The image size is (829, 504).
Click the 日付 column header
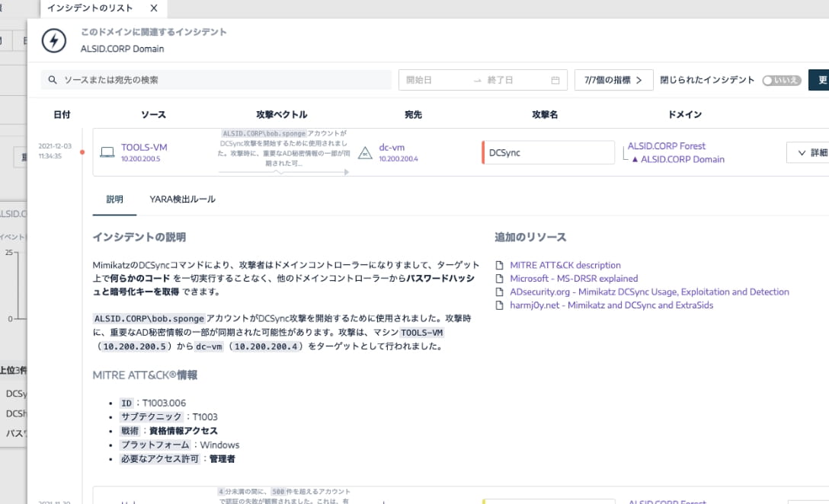click(x=62, y=115)
